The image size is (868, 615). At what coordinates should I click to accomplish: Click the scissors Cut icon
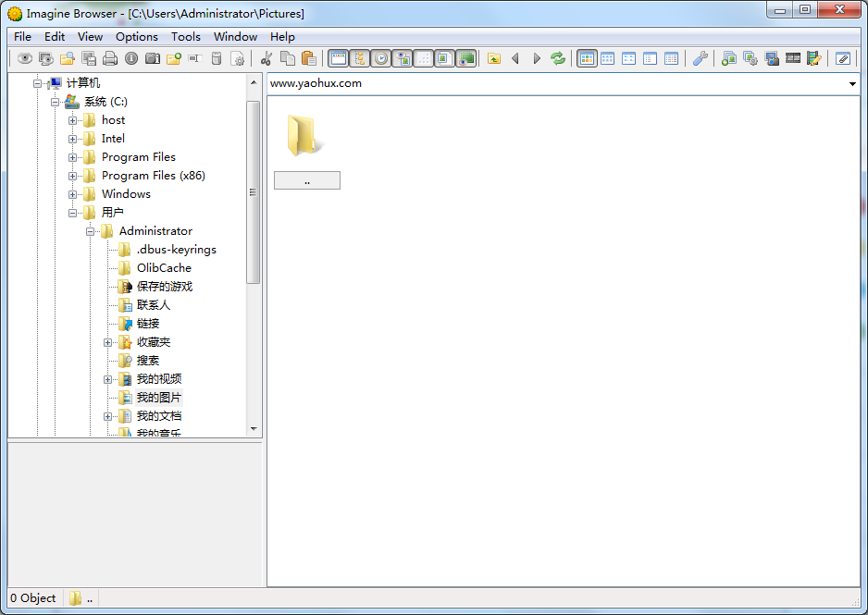[x=267, y=58]
